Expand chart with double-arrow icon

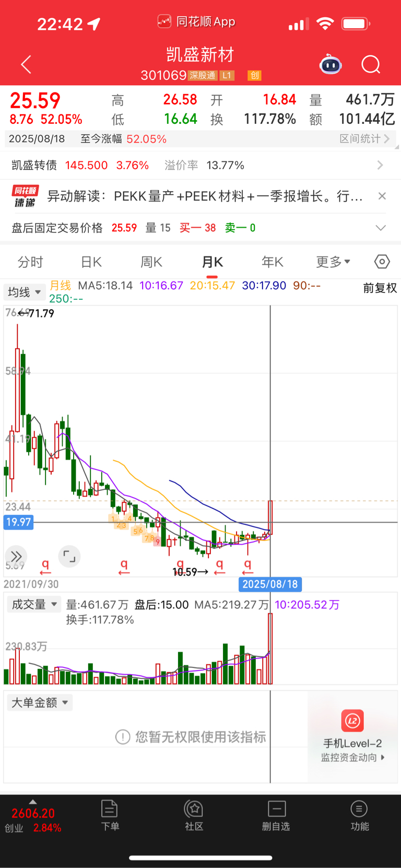[x=16, y=556]
